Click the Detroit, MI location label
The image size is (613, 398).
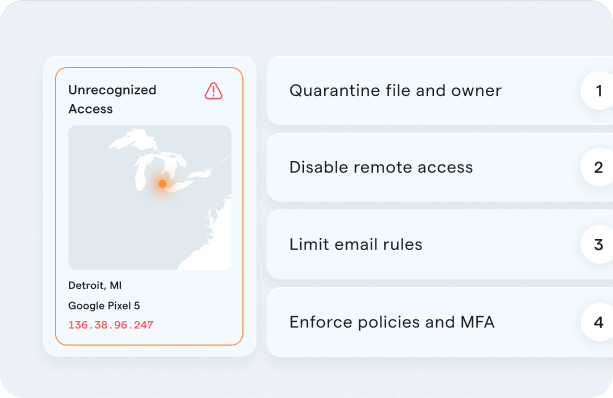(x=95, y=285)
